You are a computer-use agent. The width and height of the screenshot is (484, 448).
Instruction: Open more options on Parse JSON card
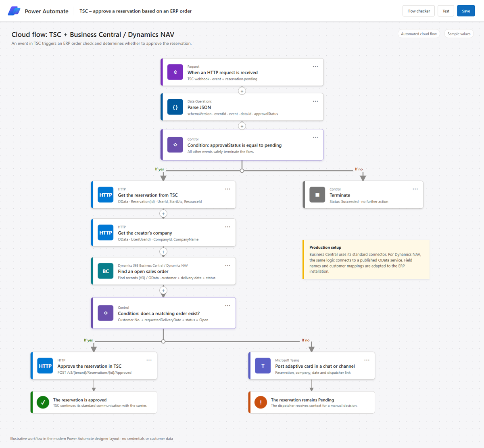(x=315, y=101)
